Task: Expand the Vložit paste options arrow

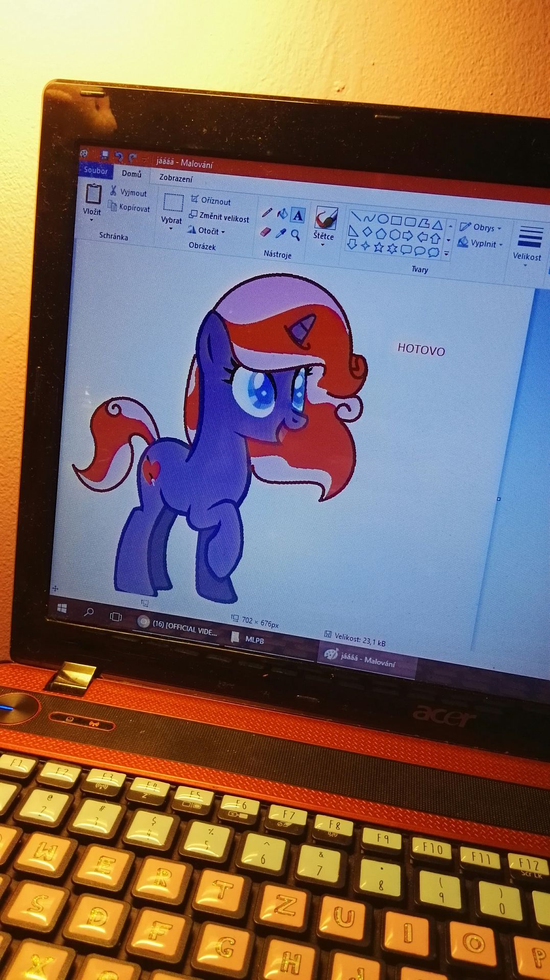Action: [x=91, y=220]
